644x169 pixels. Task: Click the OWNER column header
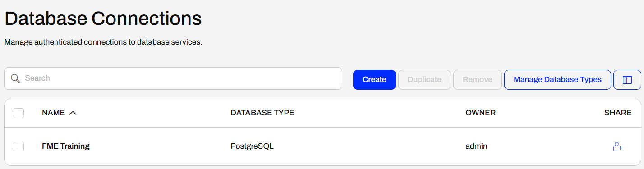(481, 113)
